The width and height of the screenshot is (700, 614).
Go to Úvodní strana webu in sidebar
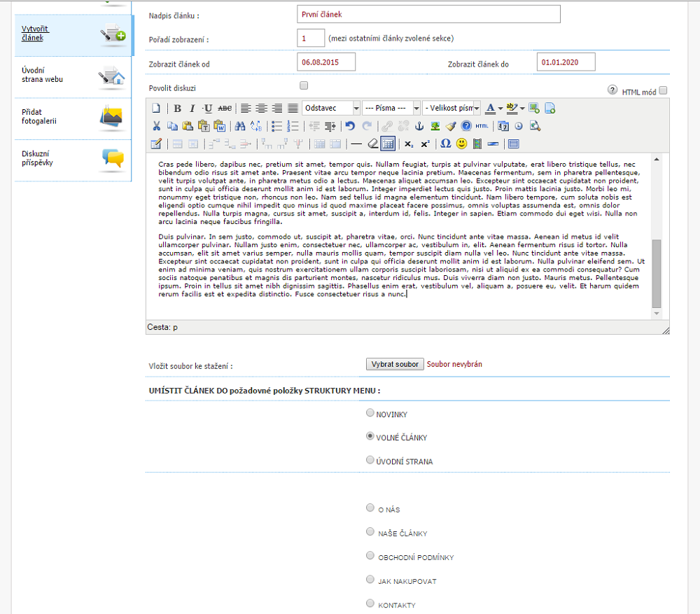point(73,77)
